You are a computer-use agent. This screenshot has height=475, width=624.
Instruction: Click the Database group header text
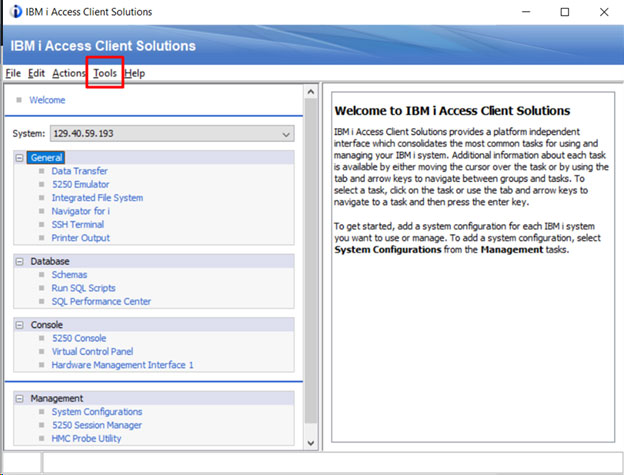50,261
